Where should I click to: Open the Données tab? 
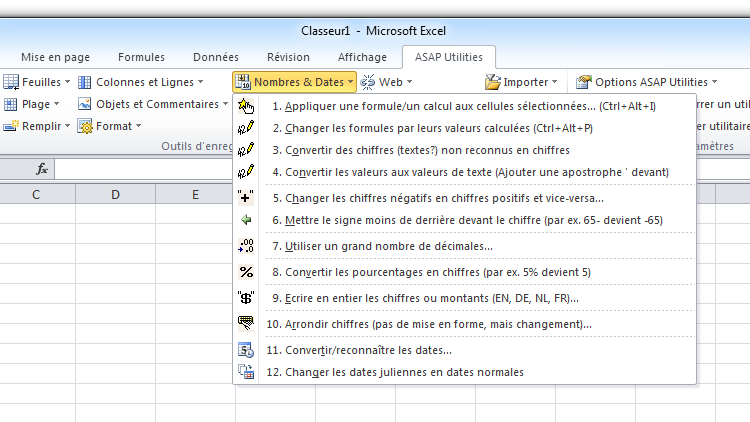pos(216,57)
